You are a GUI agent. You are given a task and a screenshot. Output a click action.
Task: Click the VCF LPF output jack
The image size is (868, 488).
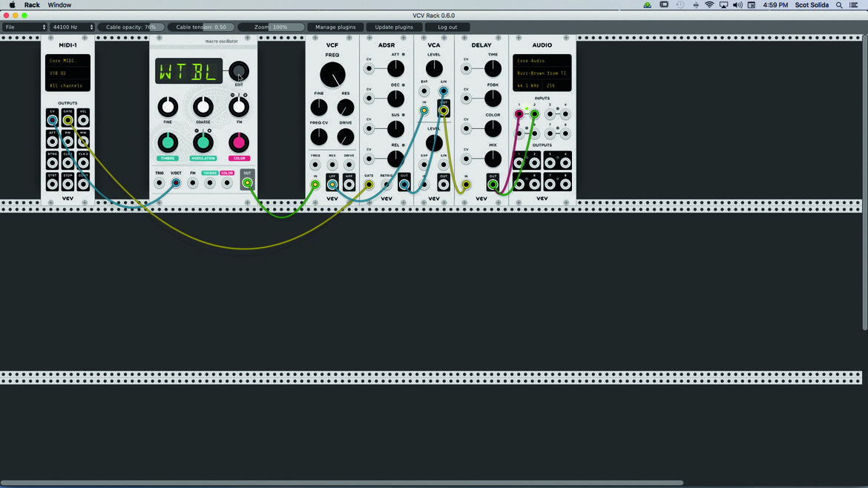(332, 184)
